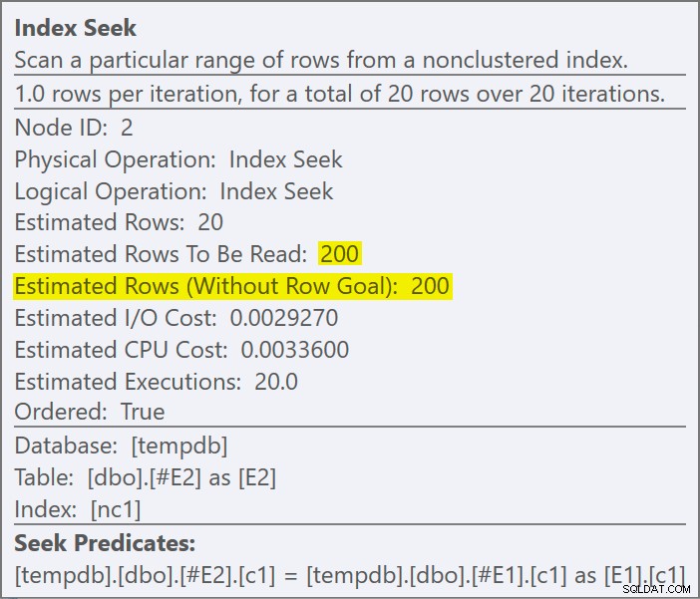This screenshot has width=700, height=599.
Task: Click the Estimated Rows To Be Read label
Action: point(161,254)
